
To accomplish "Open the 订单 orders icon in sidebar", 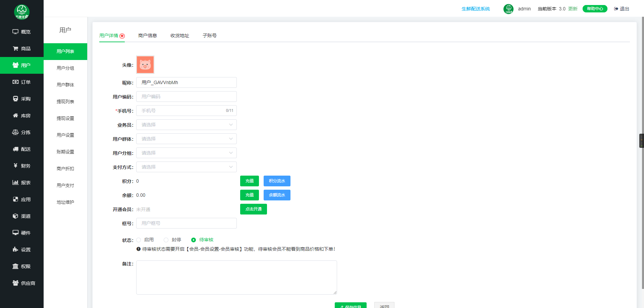I will [x=15, y=82].
